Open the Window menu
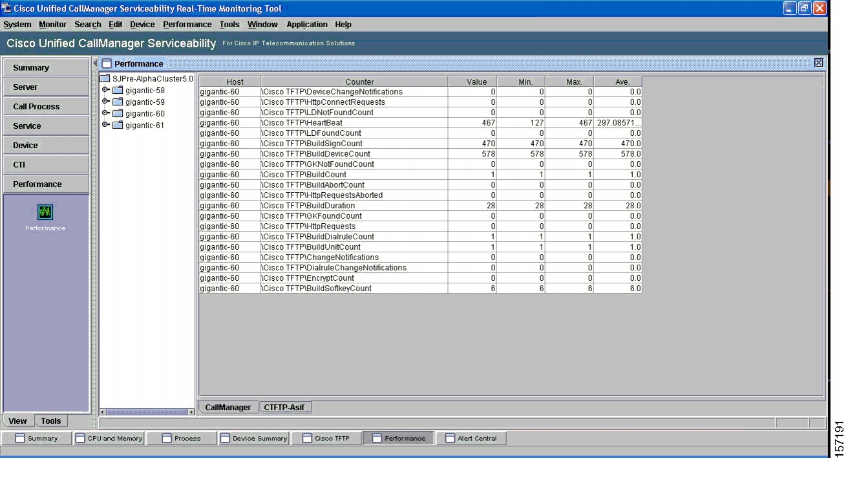The image size is (868, 482). pos(262,25)
